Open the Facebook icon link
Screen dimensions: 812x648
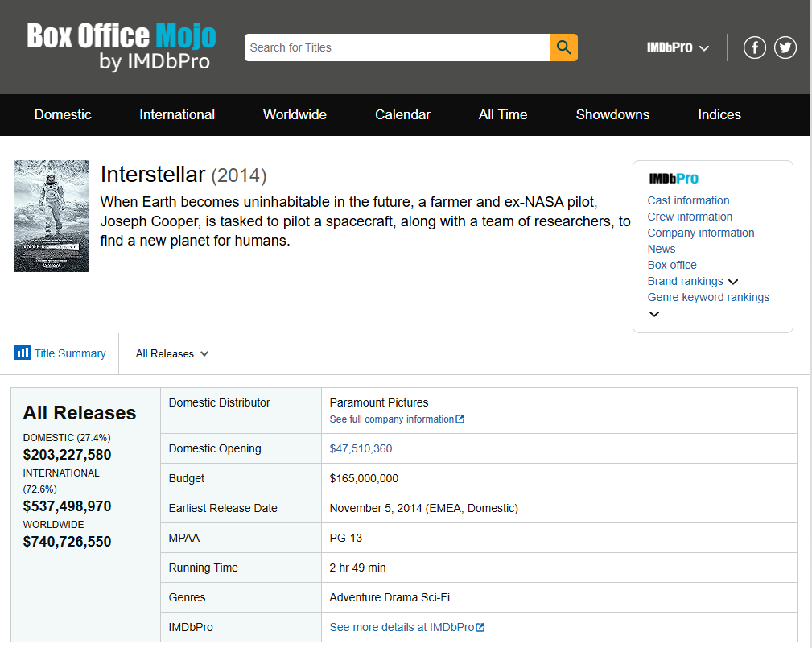[755, 47]
